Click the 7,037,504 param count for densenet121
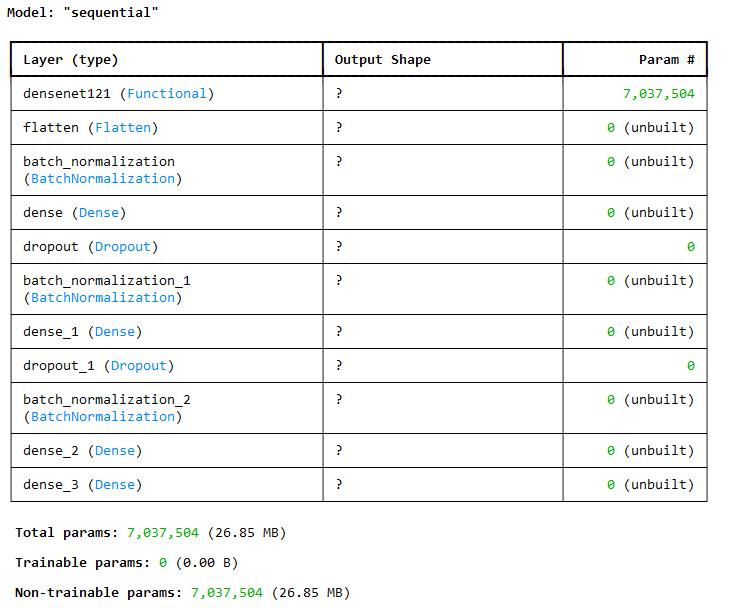This screenshot has height=608, width=747. point(658,93)
